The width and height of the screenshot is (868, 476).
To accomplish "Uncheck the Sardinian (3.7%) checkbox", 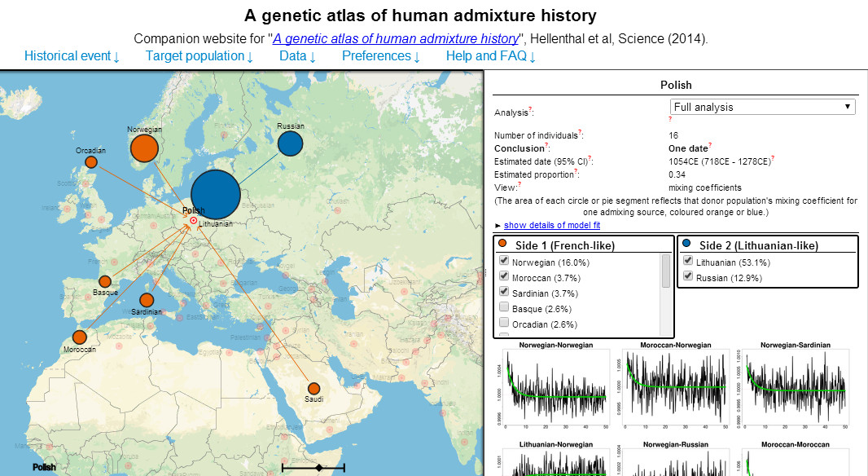I will (x=504, y=291).
